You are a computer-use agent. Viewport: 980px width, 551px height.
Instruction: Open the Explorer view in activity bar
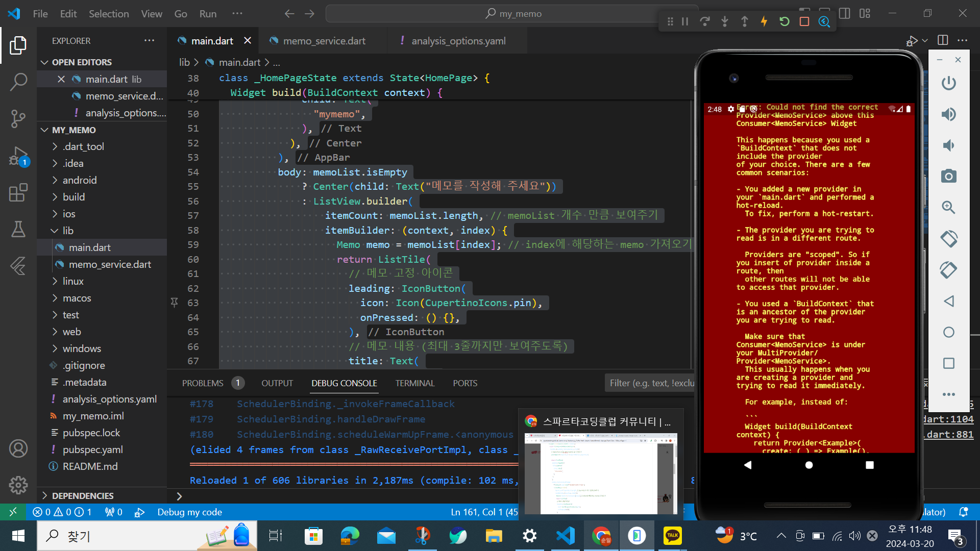(18, 45)
